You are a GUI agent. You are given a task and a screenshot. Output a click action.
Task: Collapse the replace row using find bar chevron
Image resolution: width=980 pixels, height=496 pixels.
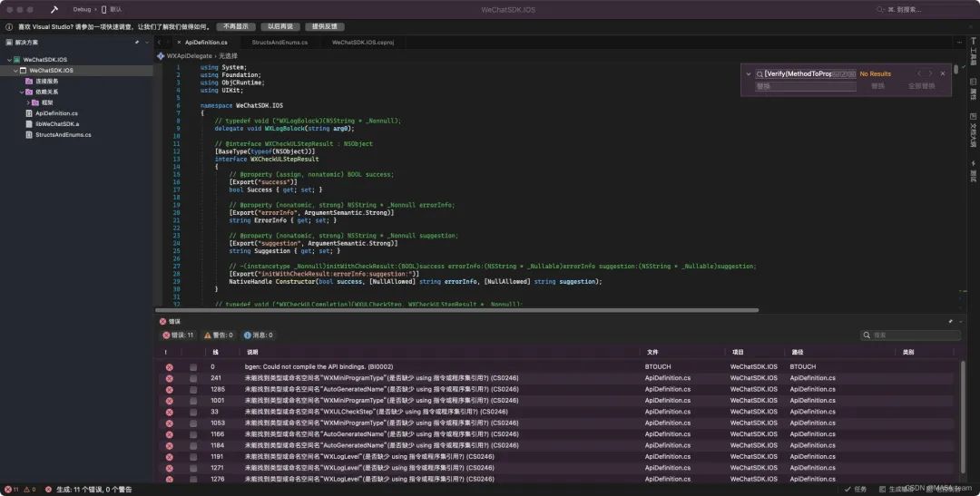pos(748,73)
